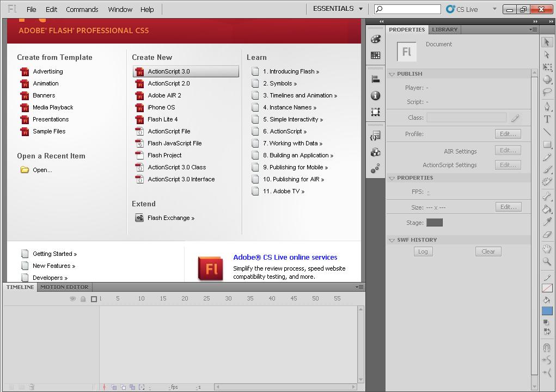Collapse the tools panel double arrows
The height and width of the screenshot is (392, 556).
pos(551,22)
